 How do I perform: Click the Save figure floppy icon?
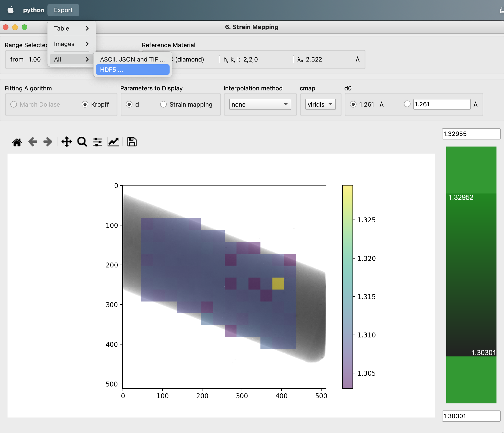[132, 142]
